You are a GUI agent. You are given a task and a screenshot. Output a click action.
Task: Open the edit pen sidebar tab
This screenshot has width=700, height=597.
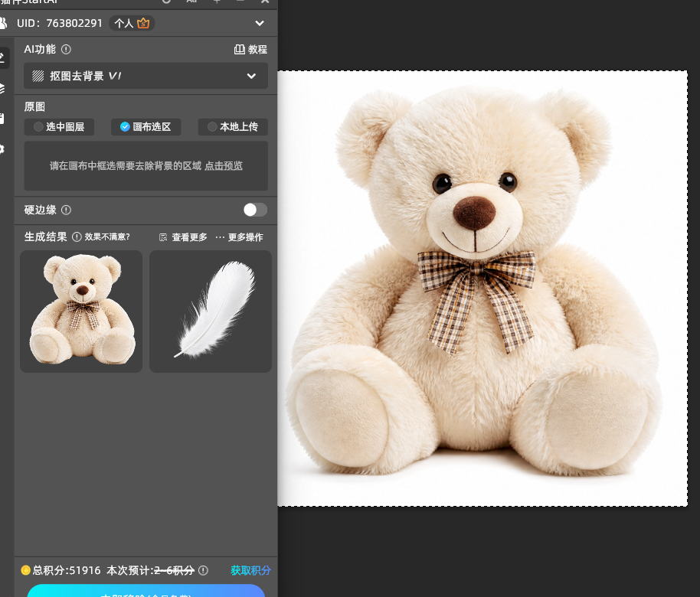3,57
